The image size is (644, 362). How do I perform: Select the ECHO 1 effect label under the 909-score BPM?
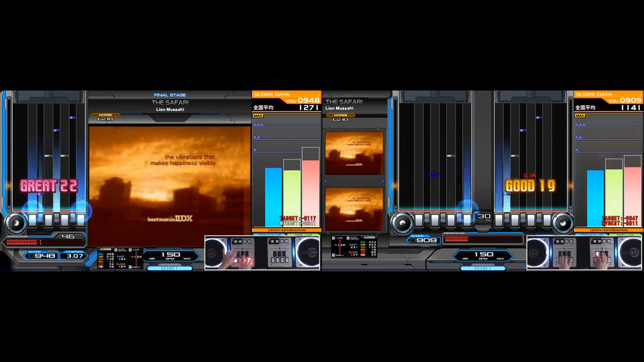(482, 268)
